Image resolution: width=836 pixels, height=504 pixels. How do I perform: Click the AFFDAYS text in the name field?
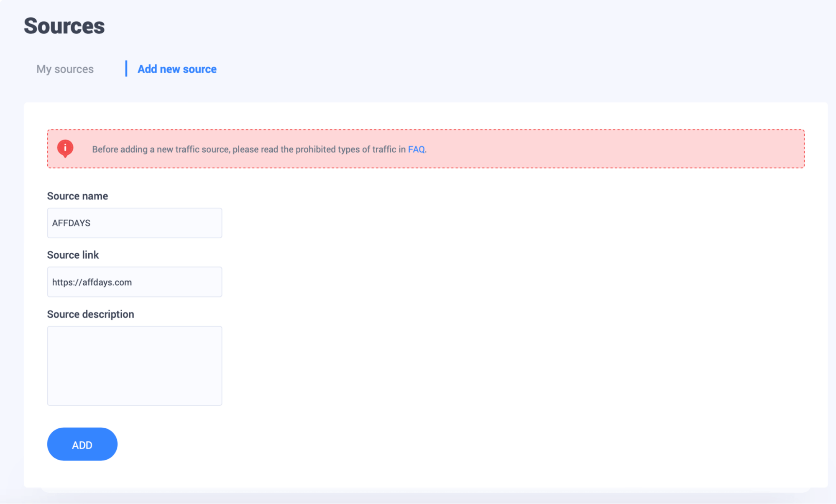coord(71,223)
